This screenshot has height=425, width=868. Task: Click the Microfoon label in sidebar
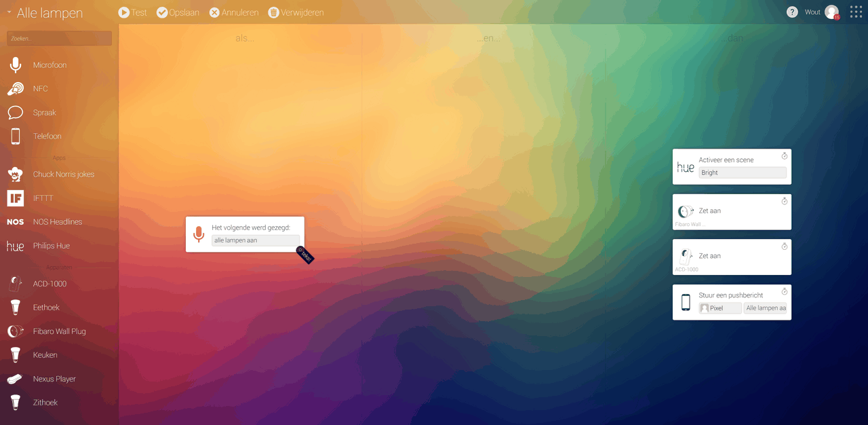(x=50, y=65)
